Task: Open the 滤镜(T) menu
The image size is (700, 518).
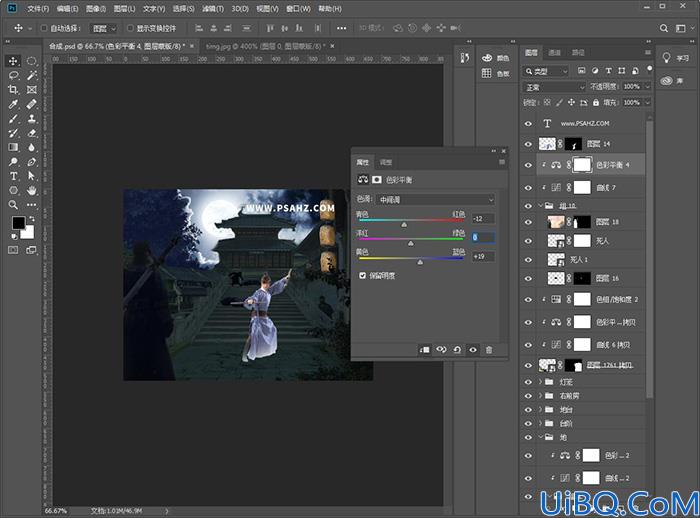Action: tap(213, 8)
